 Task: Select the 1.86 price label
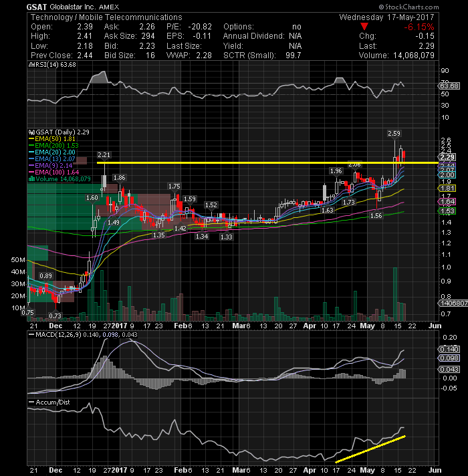[x=119, y=178]
